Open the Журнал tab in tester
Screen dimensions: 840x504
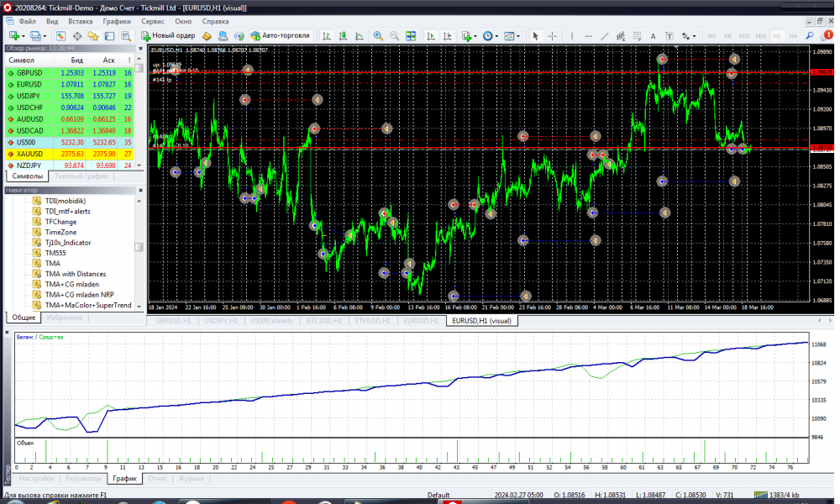(191, 478)
